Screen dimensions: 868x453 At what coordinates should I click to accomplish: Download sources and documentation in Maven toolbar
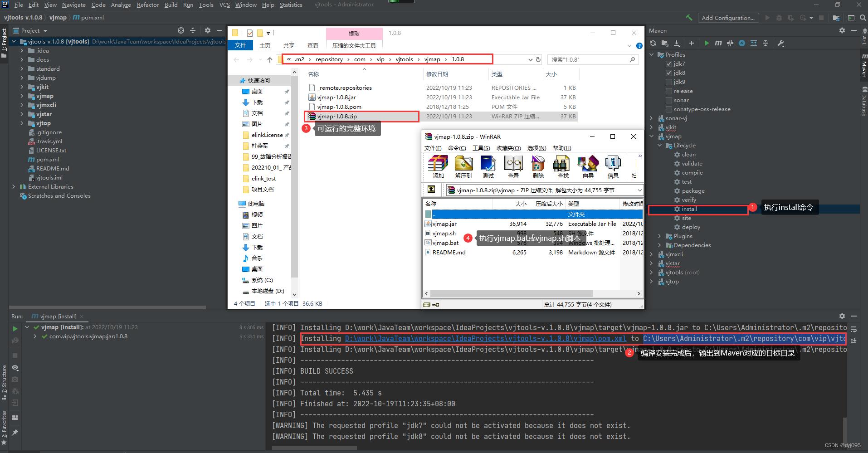point(677,43)
